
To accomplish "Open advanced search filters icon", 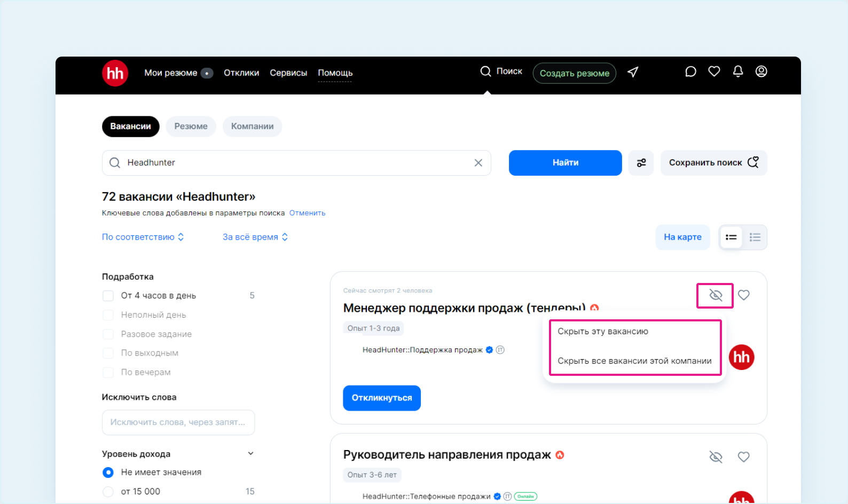I will (641, 163).
